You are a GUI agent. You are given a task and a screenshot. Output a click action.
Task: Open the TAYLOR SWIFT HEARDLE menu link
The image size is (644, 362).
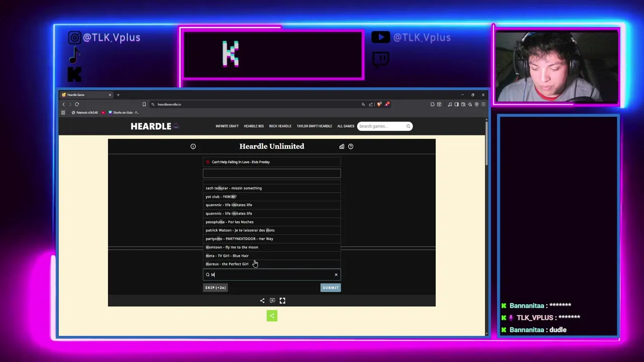[x=314, y=126]
